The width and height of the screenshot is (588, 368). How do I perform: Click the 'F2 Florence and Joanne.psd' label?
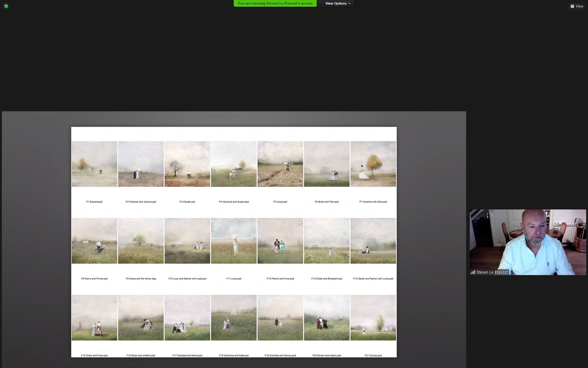[x=141, y=202]
